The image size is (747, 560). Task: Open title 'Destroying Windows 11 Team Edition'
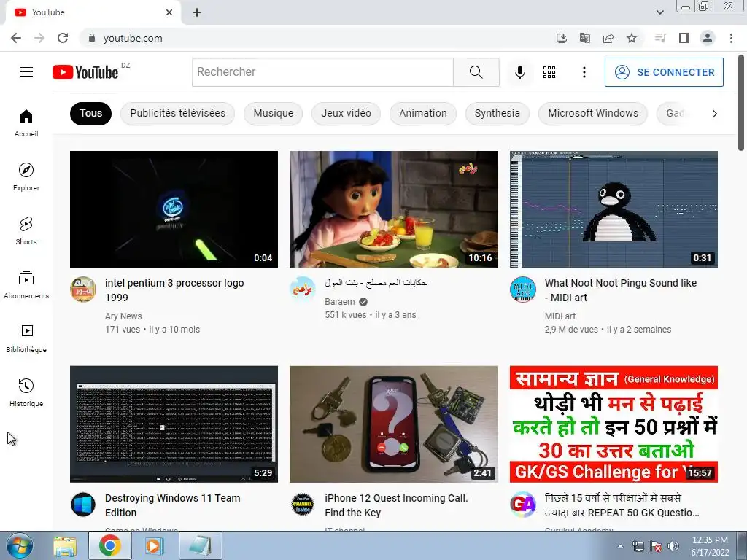point(172,505)
